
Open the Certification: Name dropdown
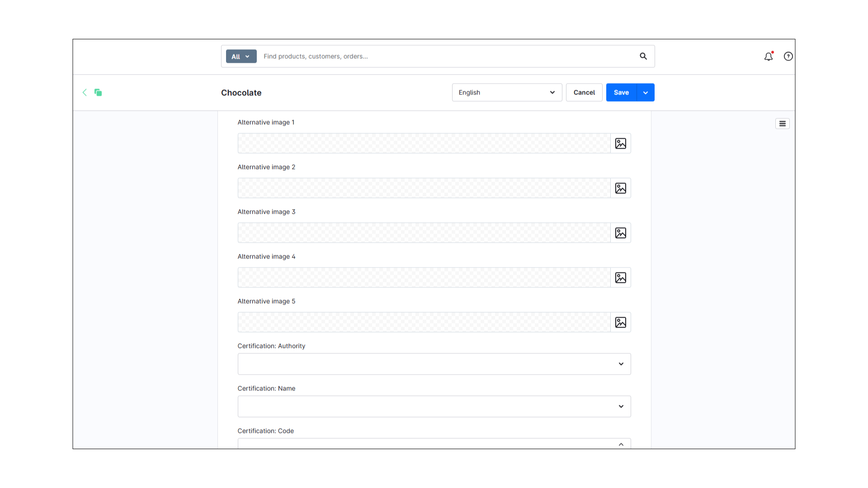coord(621,406)
